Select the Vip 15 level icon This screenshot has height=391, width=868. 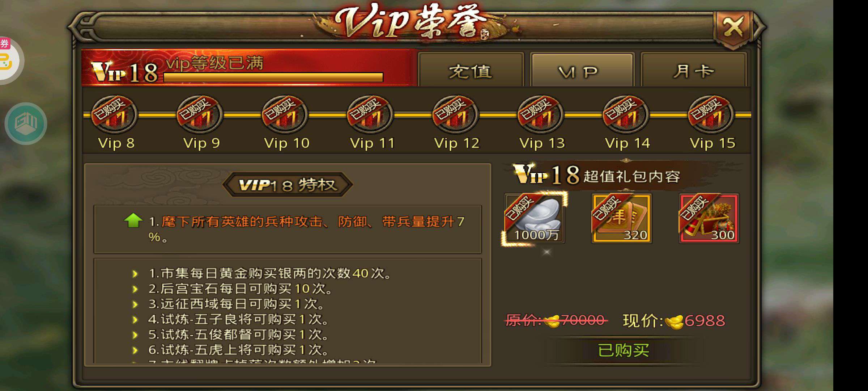711,115
